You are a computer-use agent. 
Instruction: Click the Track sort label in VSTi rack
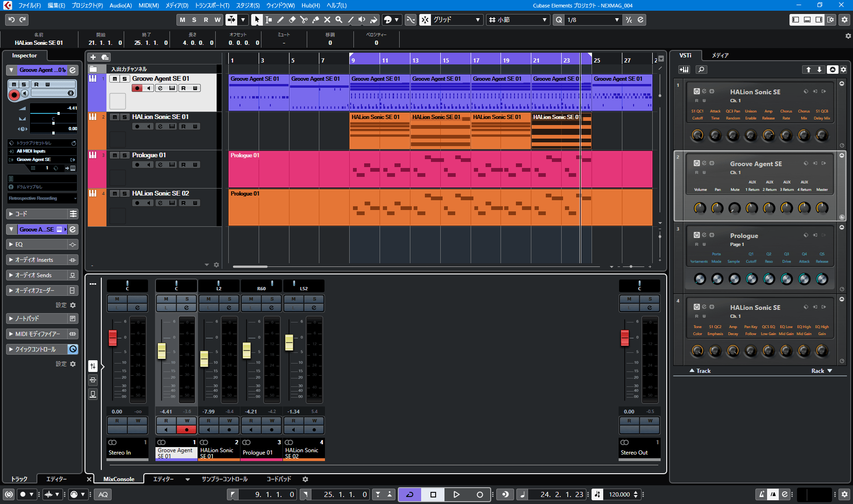click(700, 371)
